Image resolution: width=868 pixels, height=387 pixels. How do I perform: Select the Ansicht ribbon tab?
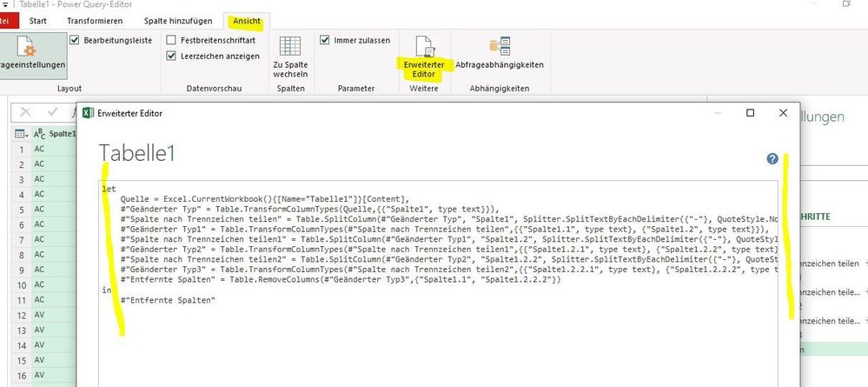coord(247,21)
